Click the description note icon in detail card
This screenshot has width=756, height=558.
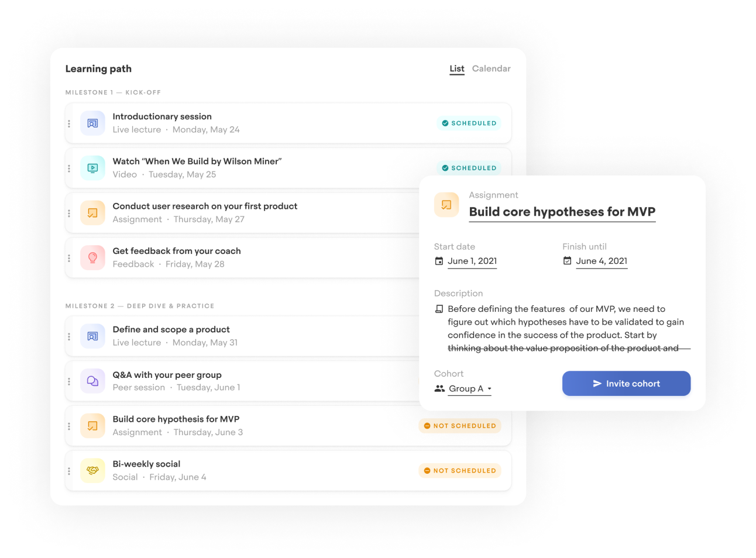pos(439,309)
